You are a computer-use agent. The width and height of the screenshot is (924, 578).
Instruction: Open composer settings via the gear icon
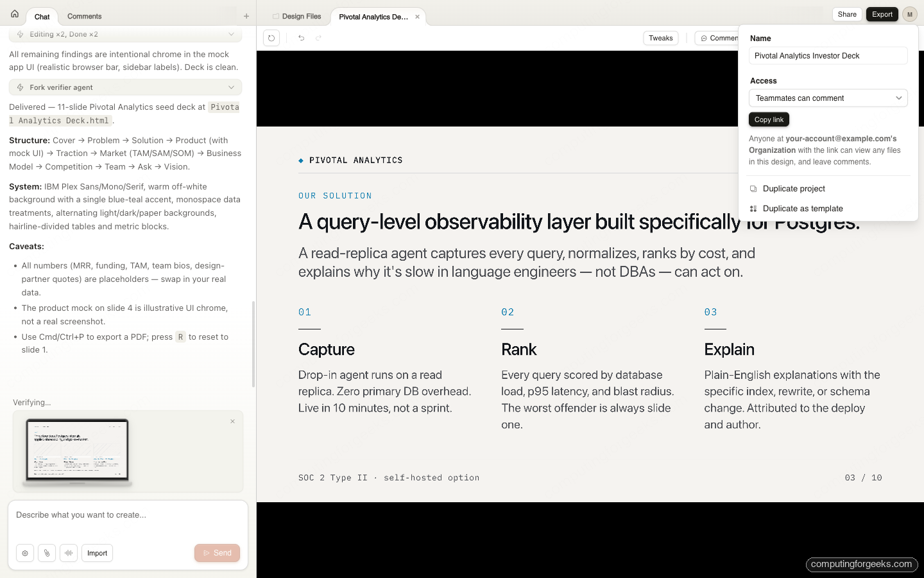tap(24, 553)
